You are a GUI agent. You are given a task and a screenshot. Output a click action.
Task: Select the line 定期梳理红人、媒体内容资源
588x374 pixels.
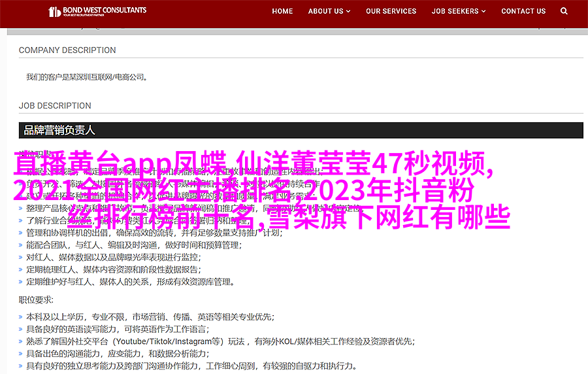[114, 270]
